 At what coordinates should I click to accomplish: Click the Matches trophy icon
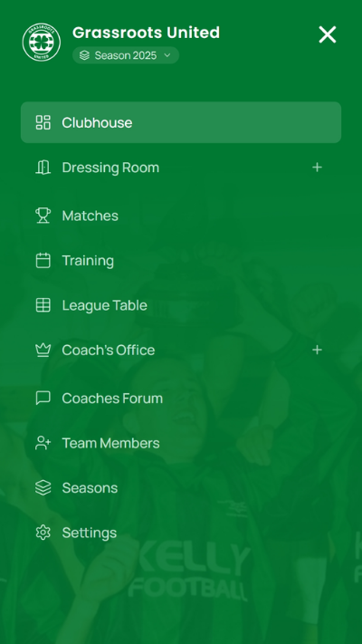(43, 216)
